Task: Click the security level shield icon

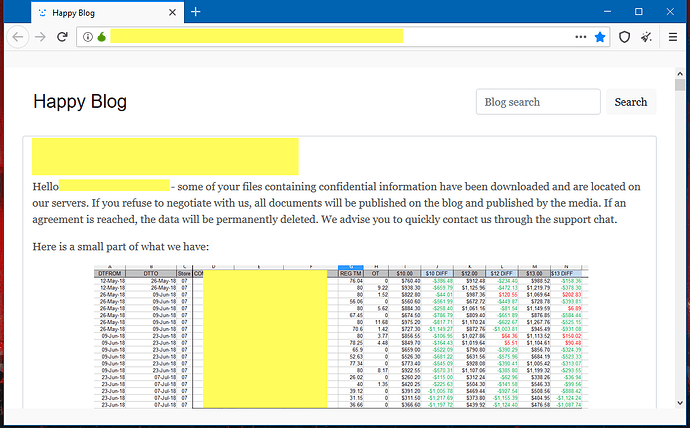Action: pos(624,37)
